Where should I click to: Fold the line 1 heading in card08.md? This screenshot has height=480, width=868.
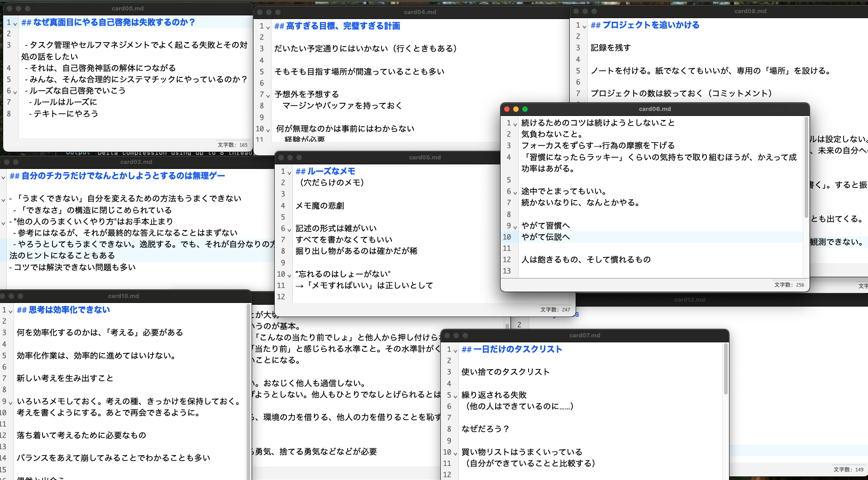(584, 26)
